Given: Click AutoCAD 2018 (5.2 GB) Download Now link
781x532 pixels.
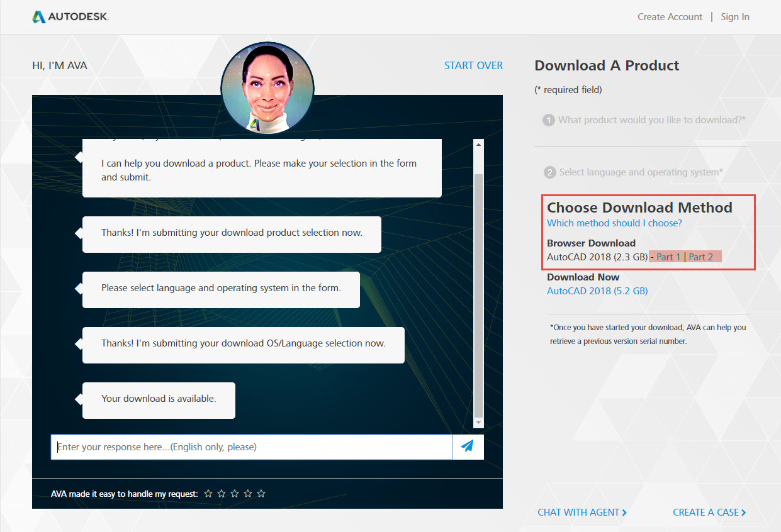Looking at the screenshot, I should pos(597,291).
